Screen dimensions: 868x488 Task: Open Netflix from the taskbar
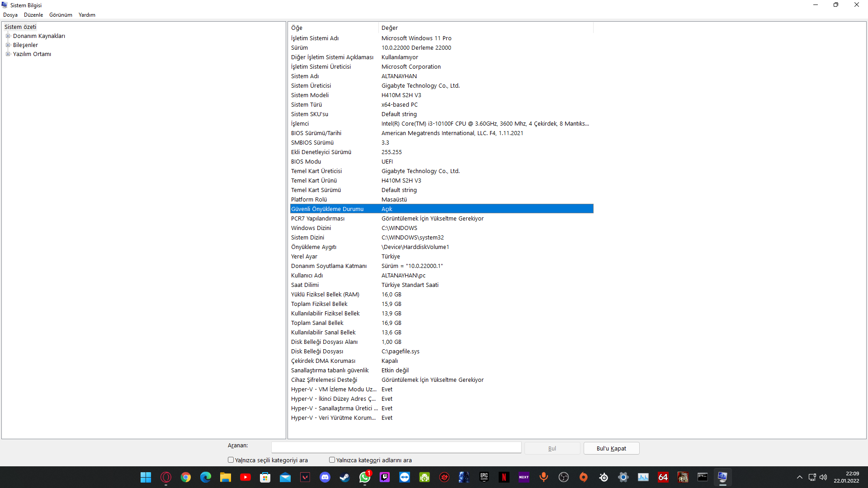(504, 477)
